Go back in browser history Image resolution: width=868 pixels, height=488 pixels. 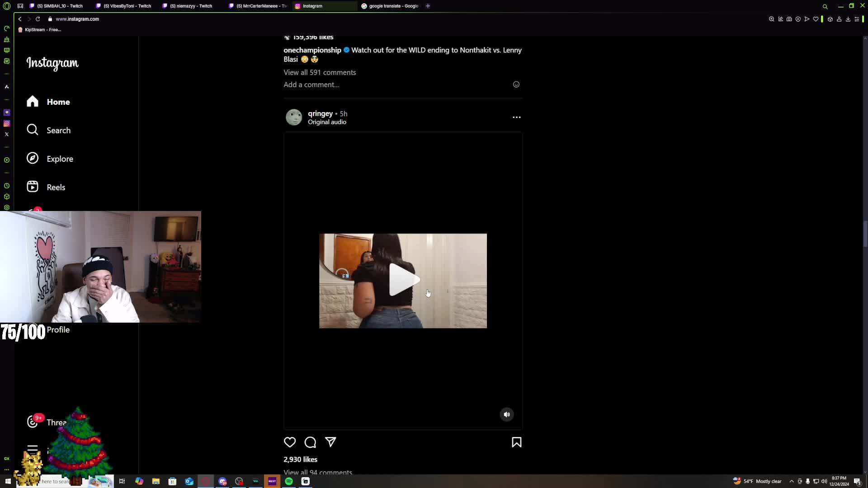pyautogui.click(x=20, y=19)
